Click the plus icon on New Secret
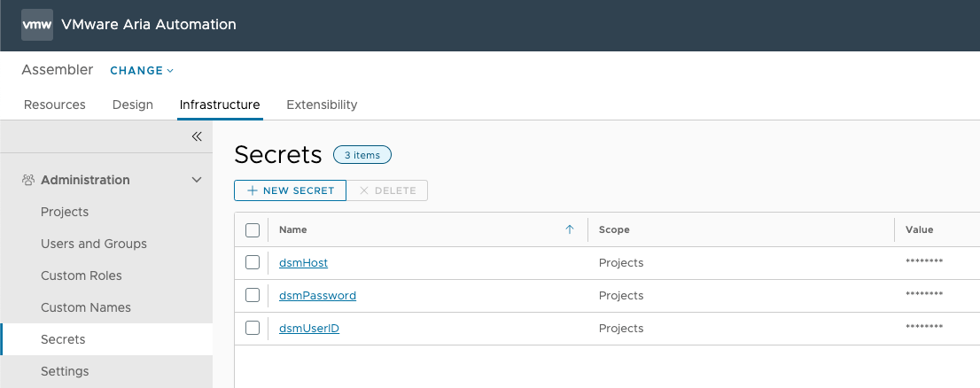Viewport: 980px width, 388px height. tap(253, 190)
